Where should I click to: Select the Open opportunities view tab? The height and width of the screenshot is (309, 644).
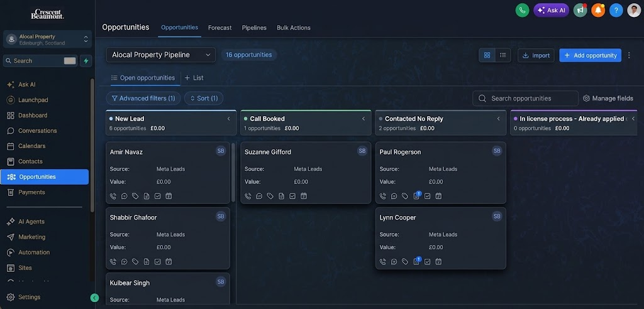click(x=143, y=77)
